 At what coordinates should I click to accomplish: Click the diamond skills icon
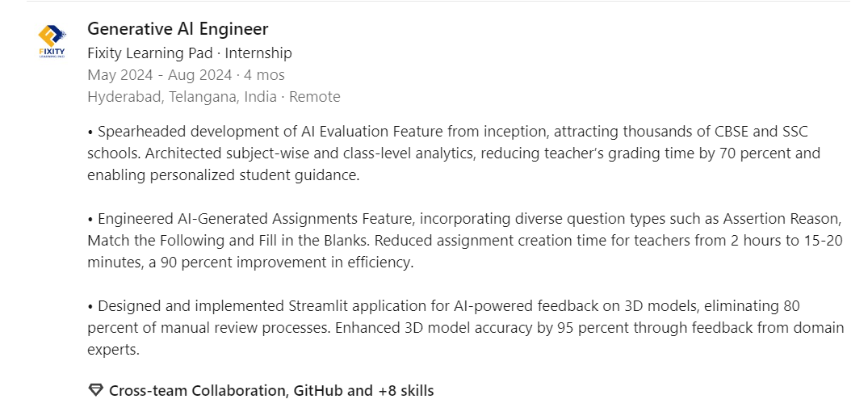point(95,391)
